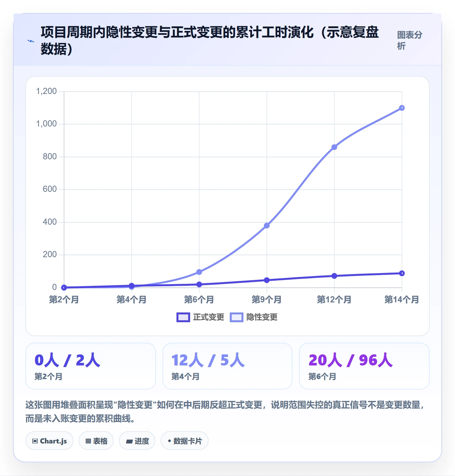
Task: Select the 数据卡片 tag chip
Action: (x=185, y=441)
